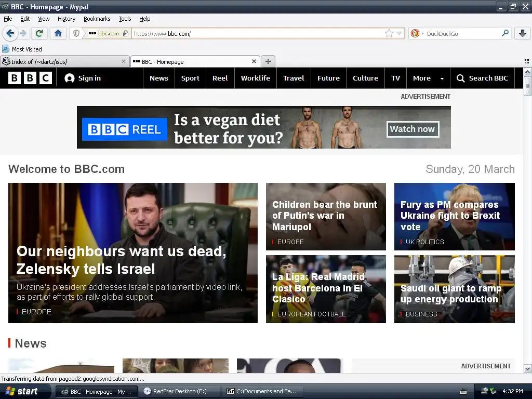The width and height of the screenshot is (532, 399).
Task: Open the URL history dropdown arrow
Action: (400, 33)
